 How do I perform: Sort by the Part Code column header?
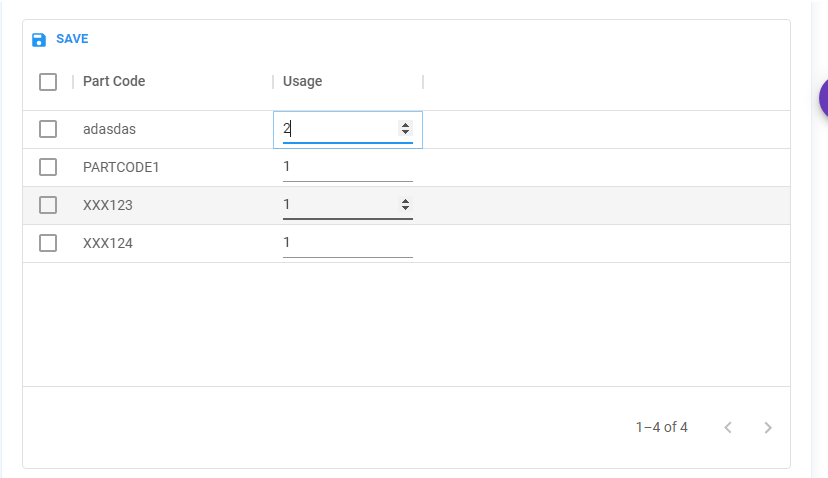point(114,81)
